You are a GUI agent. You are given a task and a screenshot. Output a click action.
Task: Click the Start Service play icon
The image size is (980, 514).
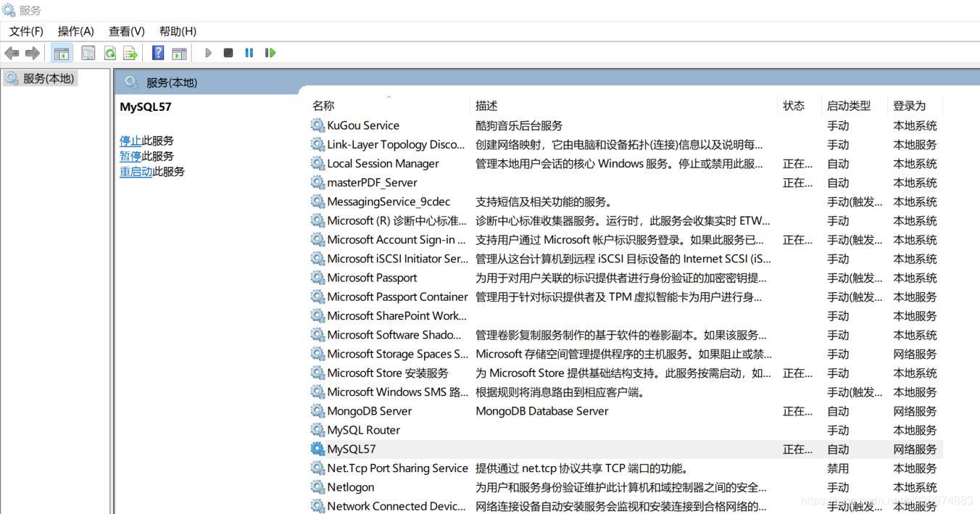tap(208, 53)
